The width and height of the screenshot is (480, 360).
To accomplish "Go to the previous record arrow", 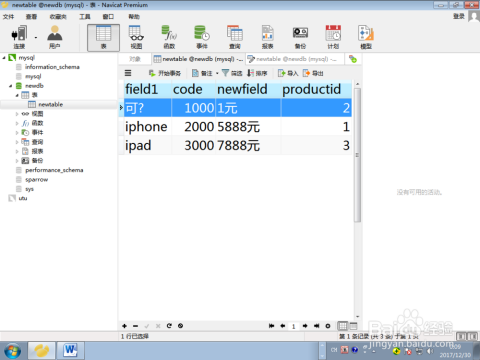I will 283,326.
